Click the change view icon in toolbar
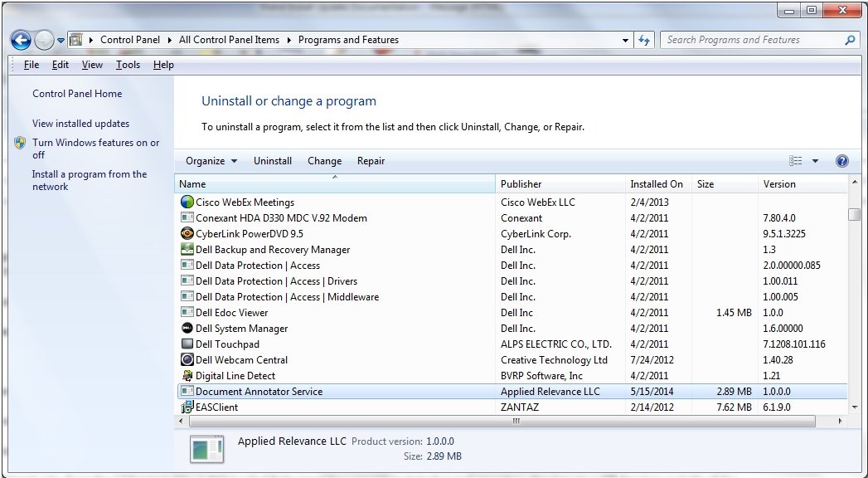The height and width of the screenshot is (478, 868). click(796, 161)
